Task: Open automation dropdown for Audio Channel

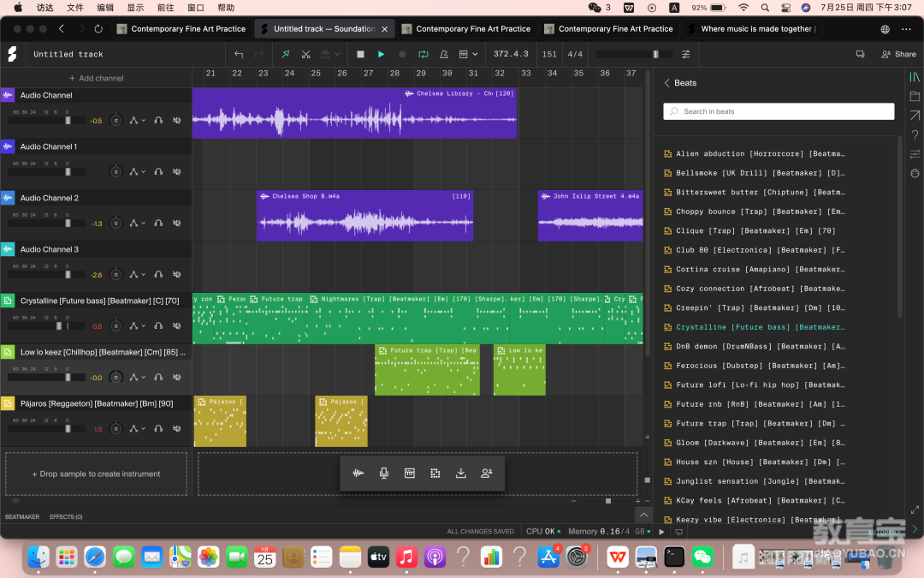Action: [x=137, y=121]
